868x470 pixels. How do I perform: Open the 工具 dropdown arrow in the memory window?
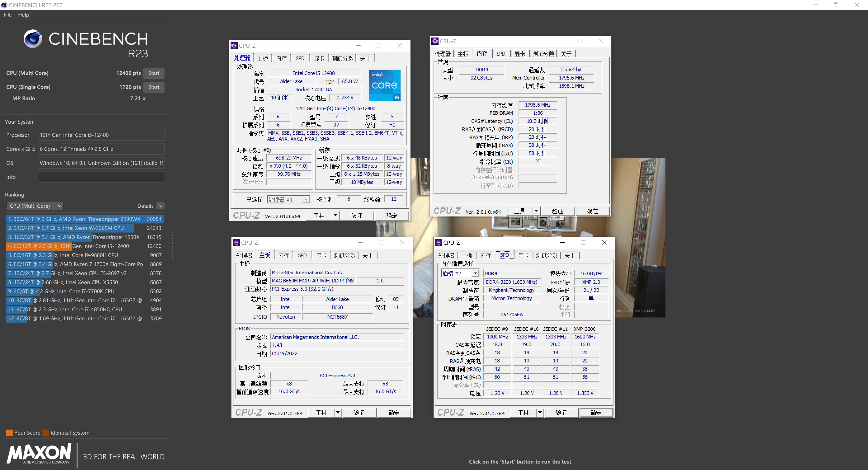coord(536,211)
